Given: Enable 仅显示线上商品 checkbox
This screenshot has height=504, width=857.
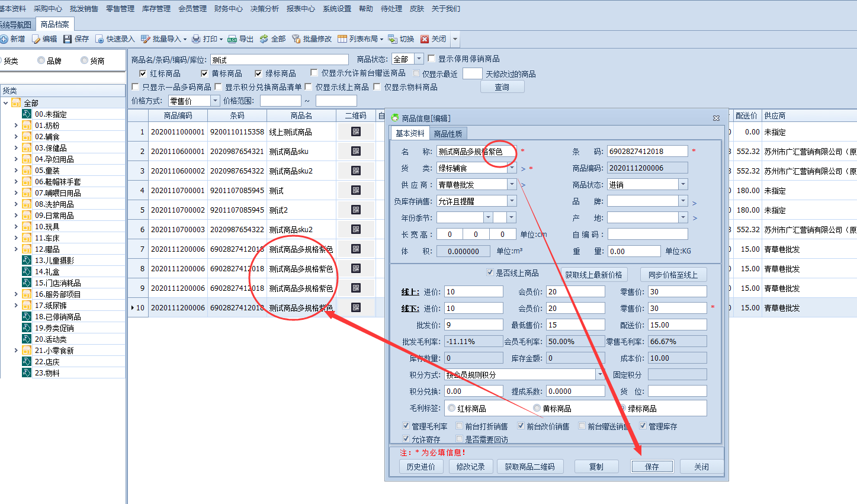Looking at the screenshot, I should pos(309,87).
